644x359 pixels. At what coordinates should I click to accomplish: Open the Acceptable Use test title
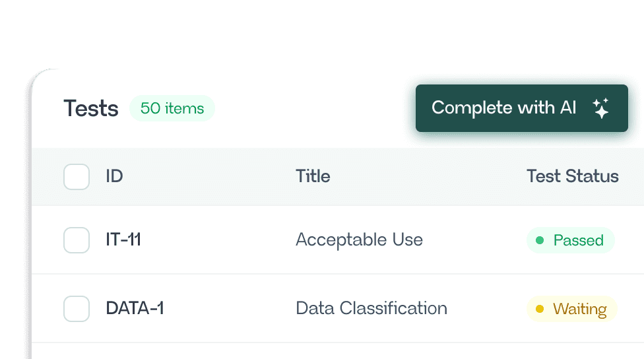tap(359, 240)
